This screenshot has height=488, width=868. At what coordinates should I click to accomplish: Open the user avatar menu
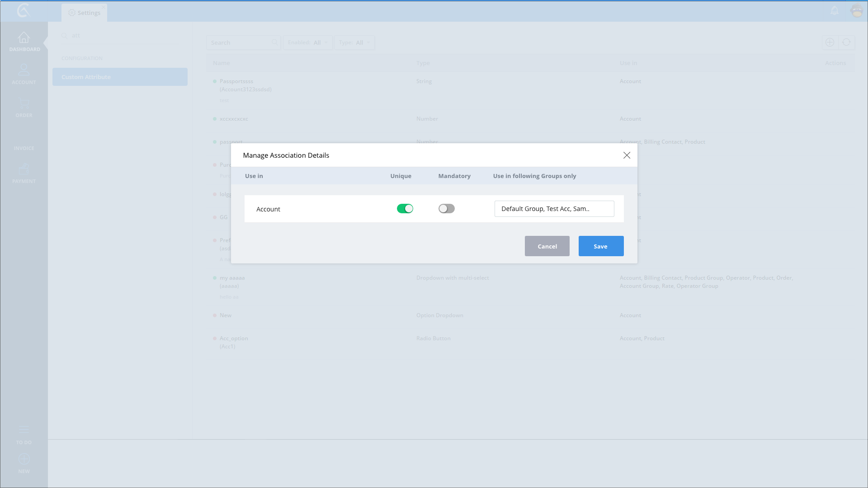[x=857, y=11]
